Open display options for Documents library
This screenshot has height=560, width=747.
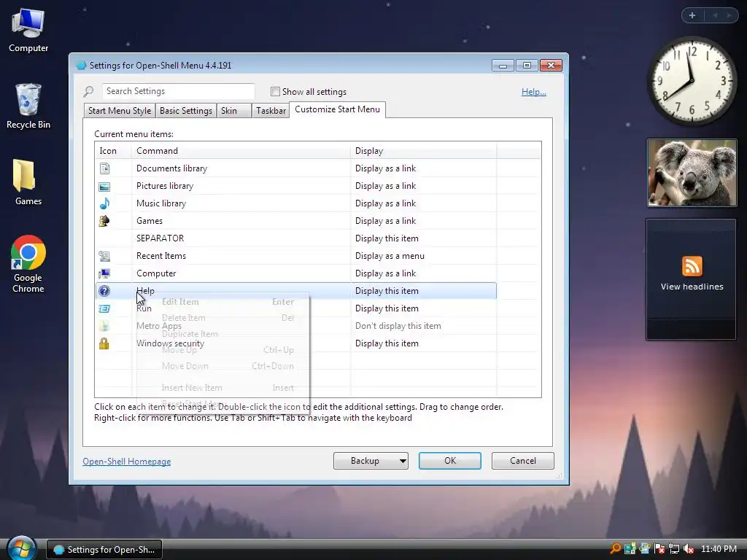point(385,168)
